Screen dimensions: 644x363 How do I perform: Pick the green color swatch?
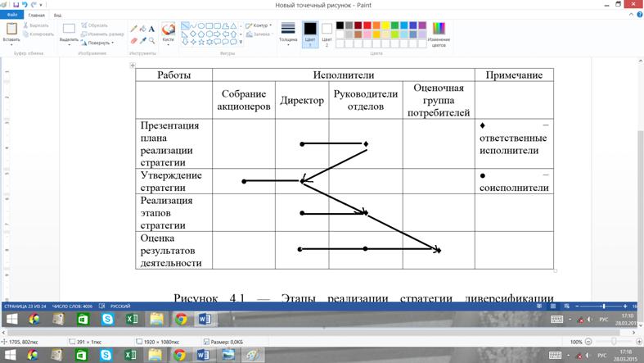(394, 25)
